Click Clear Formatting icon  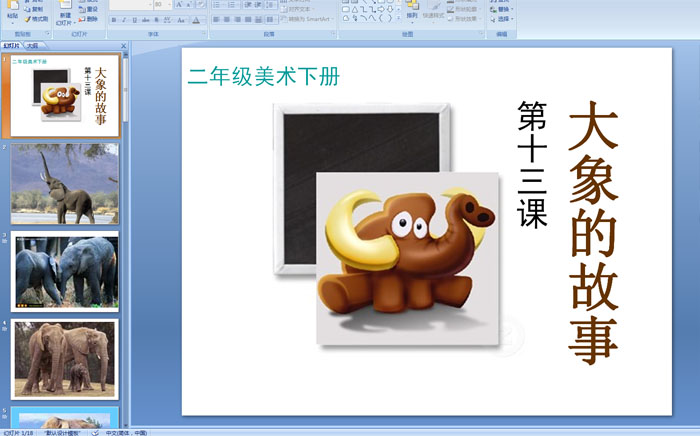point(201,5)
